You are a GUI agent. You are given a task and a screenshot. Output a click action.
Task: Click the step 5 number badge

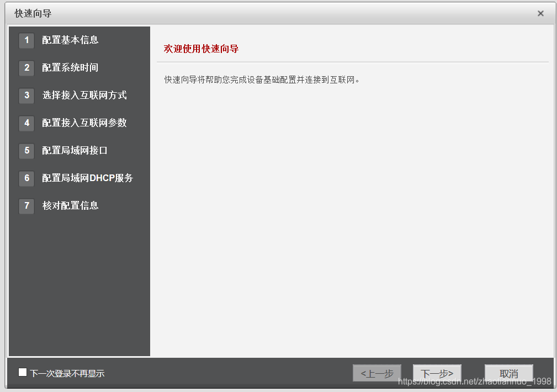pyautogui.click(x=26, y=151)
